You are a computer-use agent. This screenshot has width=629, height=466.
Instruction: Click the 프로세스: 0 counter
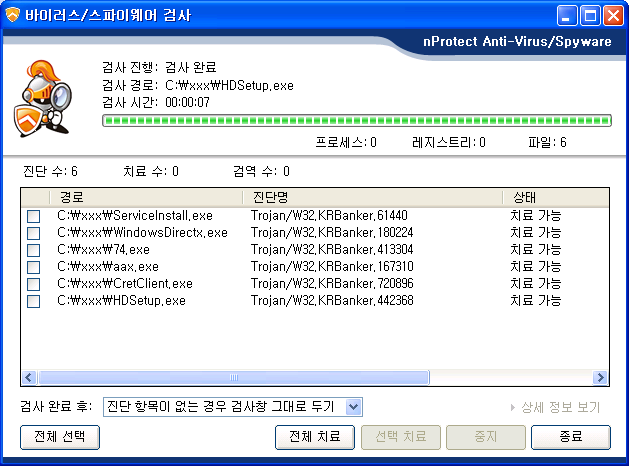(x=346, y=142)
